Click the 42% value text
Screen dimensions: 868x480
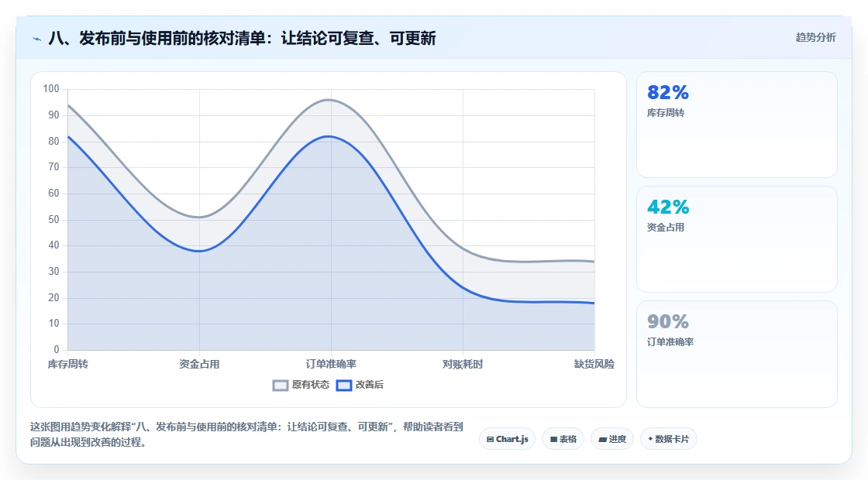(668, 207)
